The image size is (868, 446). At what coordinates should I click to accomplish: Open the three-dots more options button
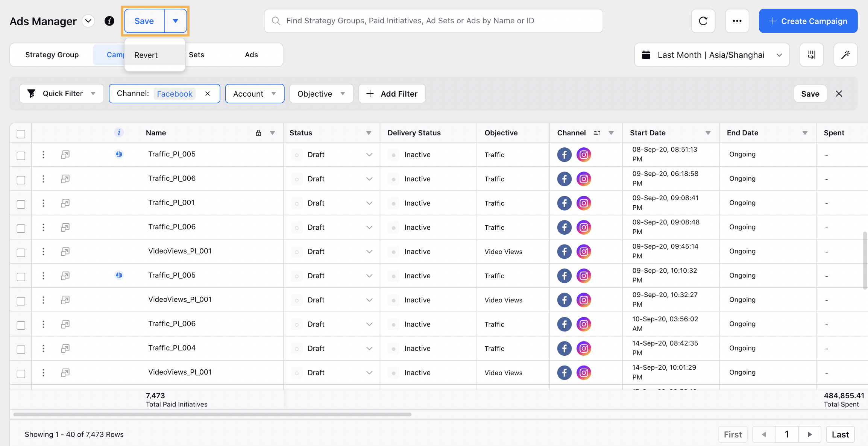pyautogui.click(x=737, y=21)
